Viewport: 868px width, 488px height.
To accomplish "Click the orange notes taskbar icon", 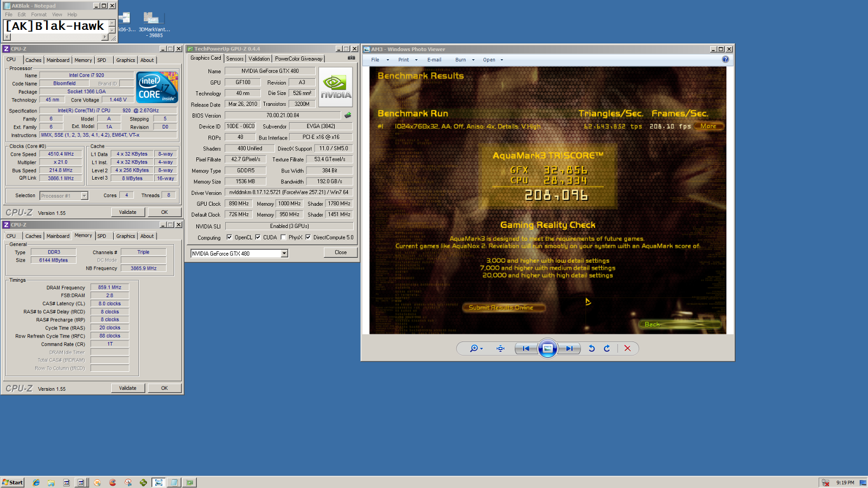I will (x=97, y=482).
